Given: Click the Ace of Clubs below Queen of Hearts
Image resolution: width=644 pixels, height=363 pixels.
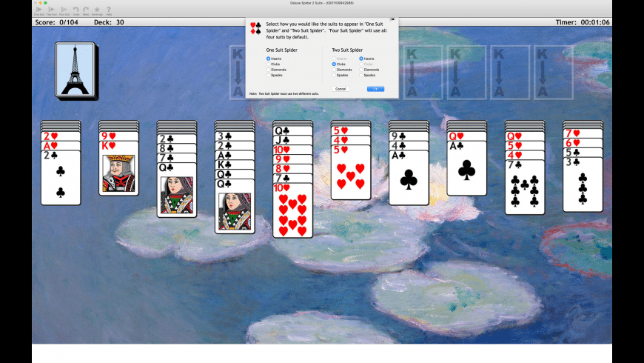Looking at the screenshot, I should [466, 168].
